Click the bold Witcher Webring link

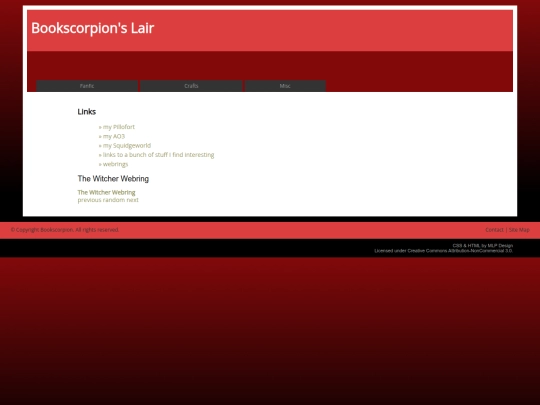(x=106, y=192)
